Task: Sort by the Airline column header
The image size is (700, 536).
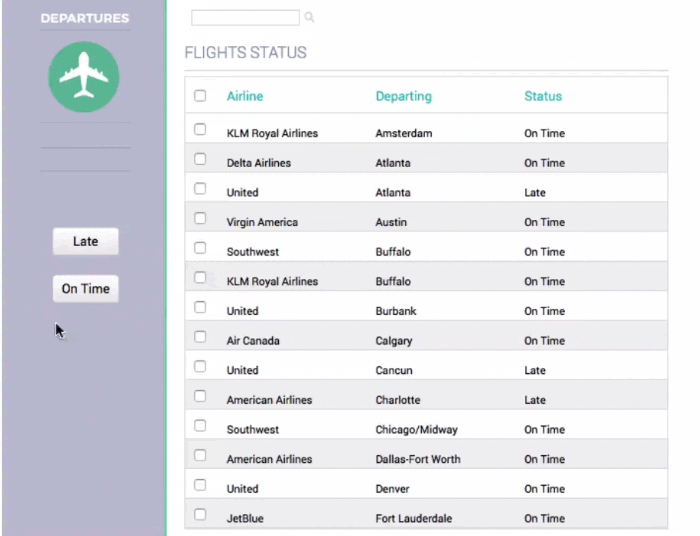Action: [x=245, y=96]
